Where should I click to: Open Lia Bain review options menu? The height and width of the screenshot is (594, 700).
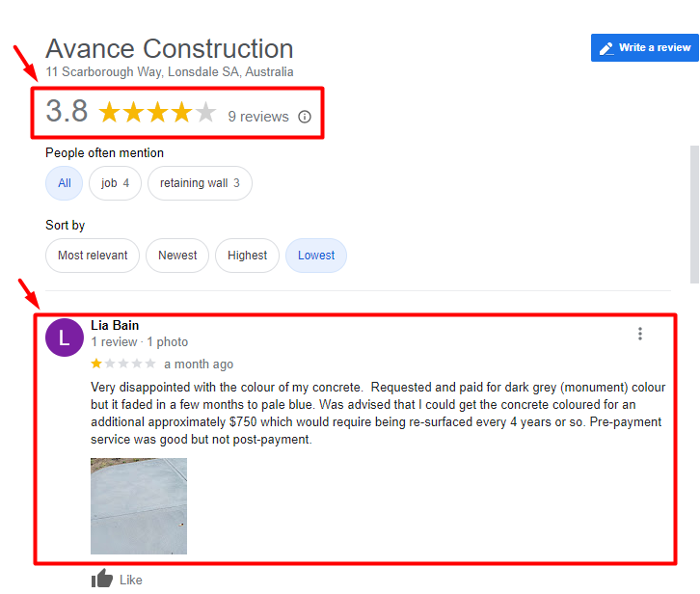[x=639, y=334]
